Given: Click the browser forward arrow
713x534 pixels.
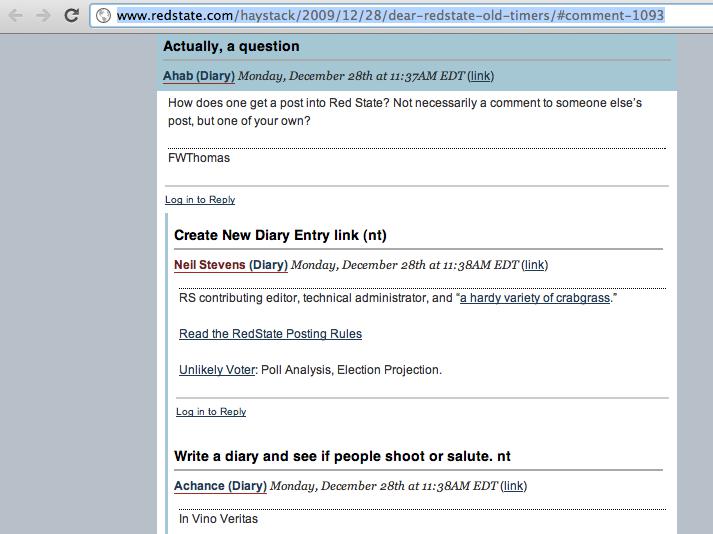Looking at the screenshot, I should (x=43, y=15).
